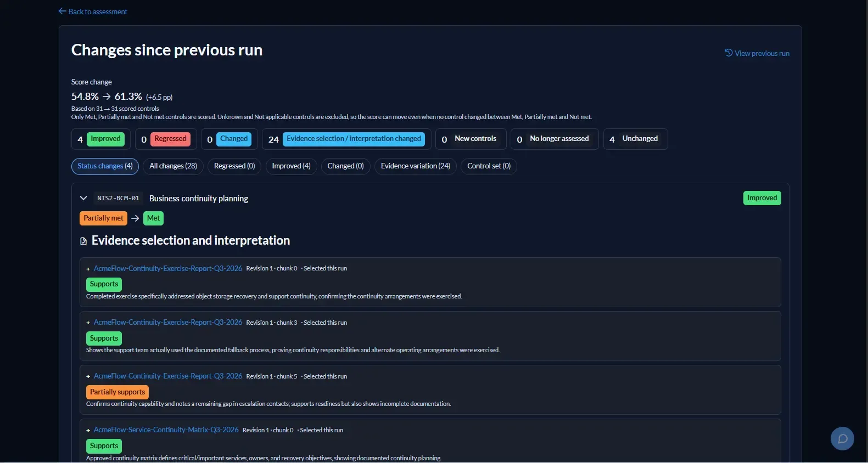This screenshot has height=463, width=868.
Task: Collapse the NIS2-BCM-01 control row
Action: (x=83, y=198)
